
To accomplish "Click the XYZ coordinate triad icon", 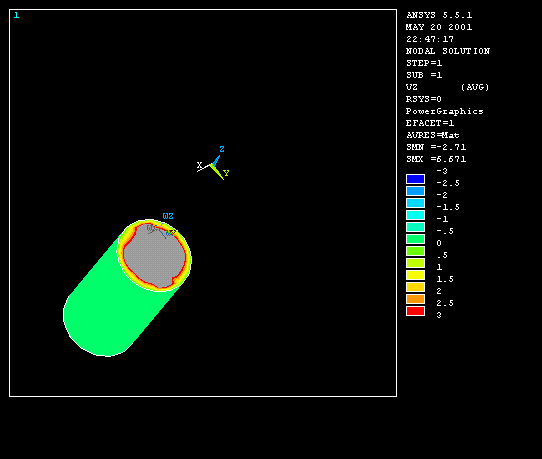I will click(x=213, y=164).
